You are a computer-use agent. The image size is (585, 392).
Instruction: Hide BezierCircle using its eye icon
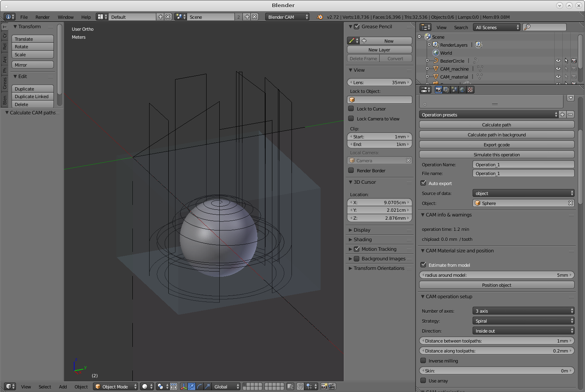pyautogui.click(x=558, y=61)
